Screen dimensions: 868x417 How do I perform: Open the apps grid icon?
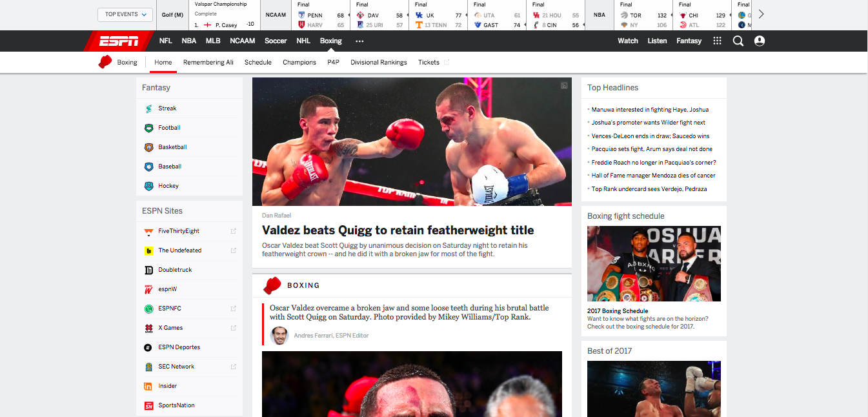point(717,41)
